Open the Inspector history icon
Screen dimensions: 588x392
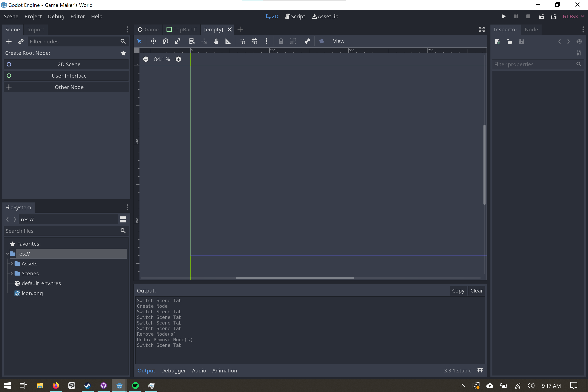coord(579,41)
